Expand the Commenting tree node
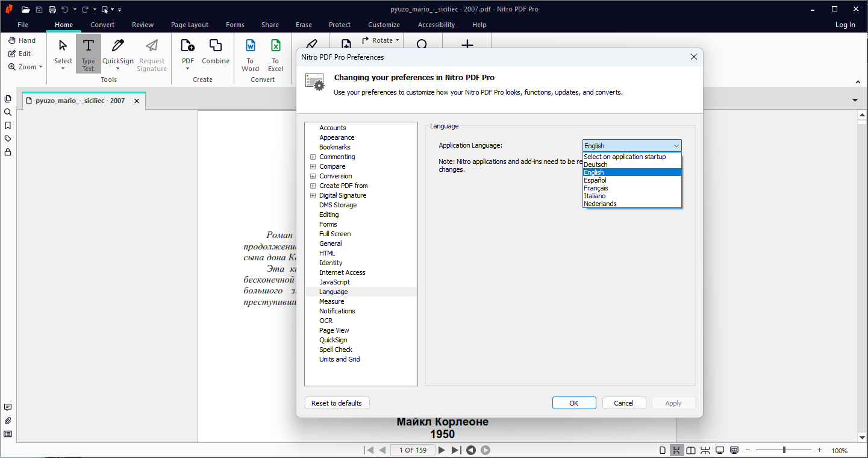This screenshot has height=458, width=868. 313,157
